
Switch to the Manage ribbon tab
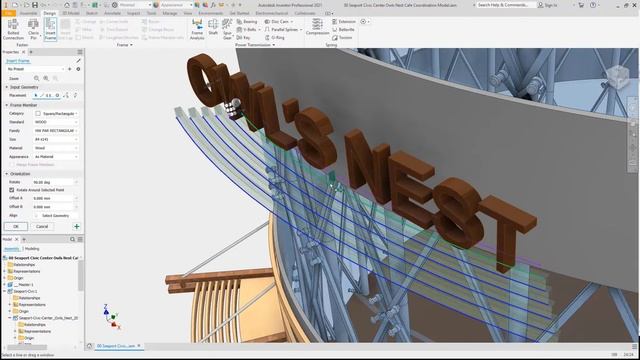[170, 13]
